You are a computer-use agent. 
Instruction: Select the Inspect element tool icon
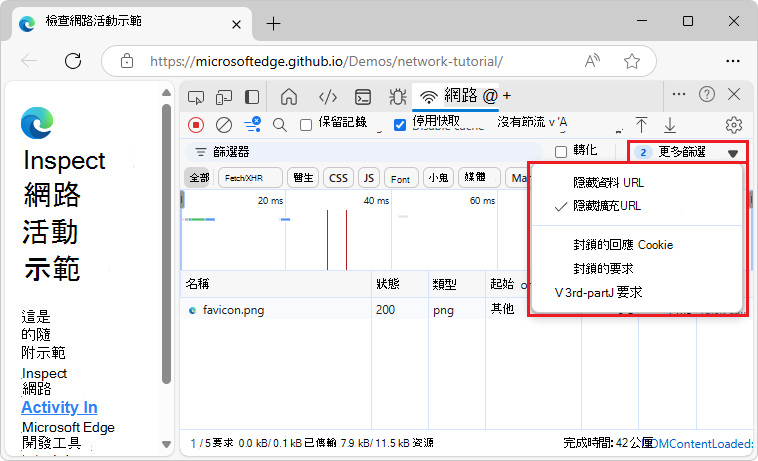(196, 97)
